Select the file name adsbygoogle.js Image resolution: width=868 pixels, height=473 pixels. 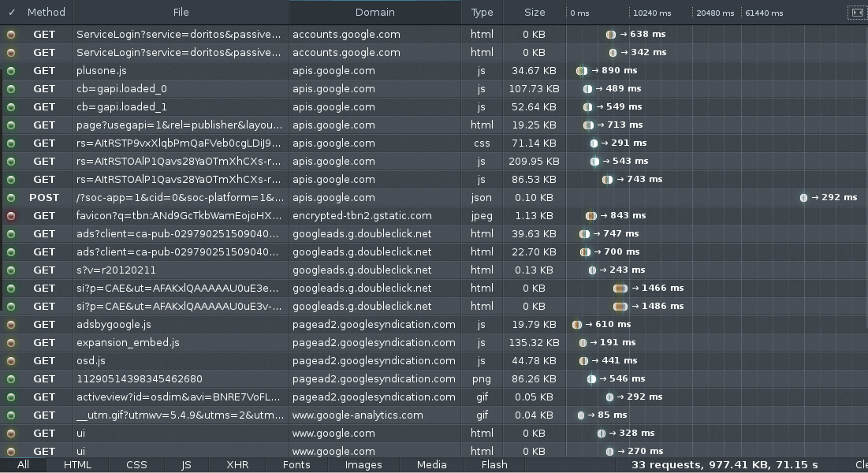pos(114,325)
